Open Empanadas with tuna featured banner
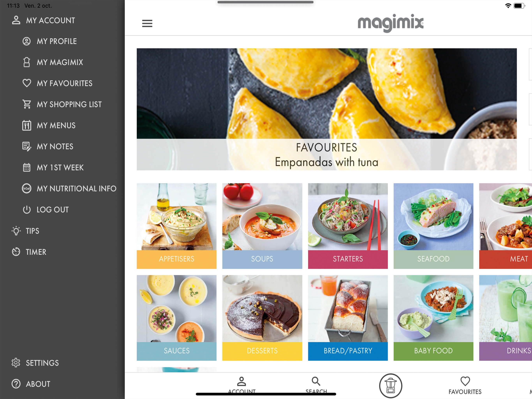This screenshot has width=532, height=399. [x=327, y=109]
